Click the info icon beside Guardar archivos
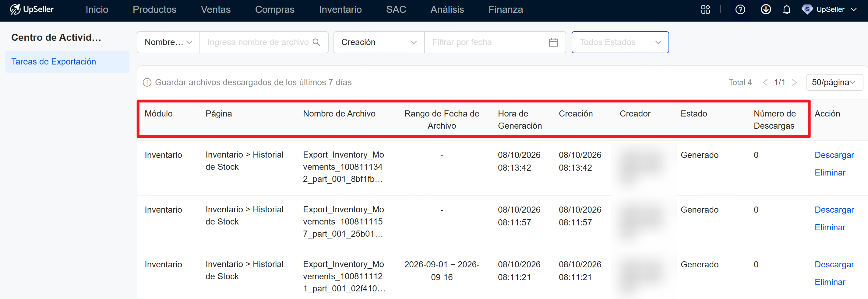 pos(147,82)
